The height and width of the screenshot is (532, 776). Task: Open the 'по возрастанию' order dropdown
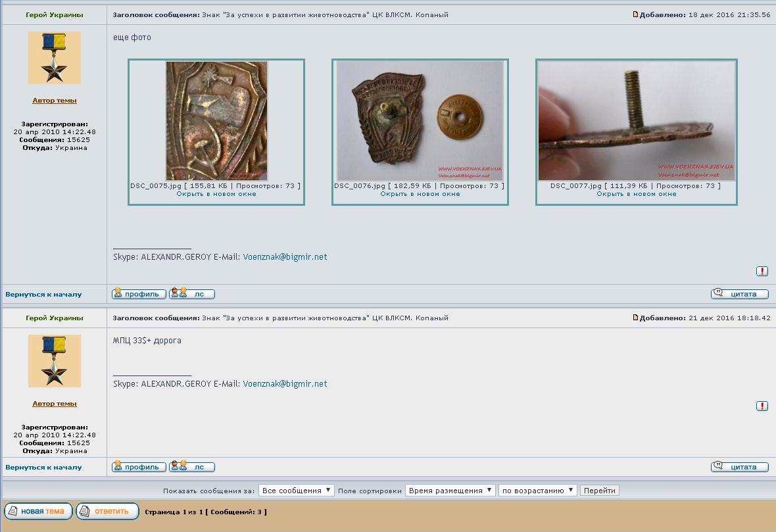coord(537,491)
